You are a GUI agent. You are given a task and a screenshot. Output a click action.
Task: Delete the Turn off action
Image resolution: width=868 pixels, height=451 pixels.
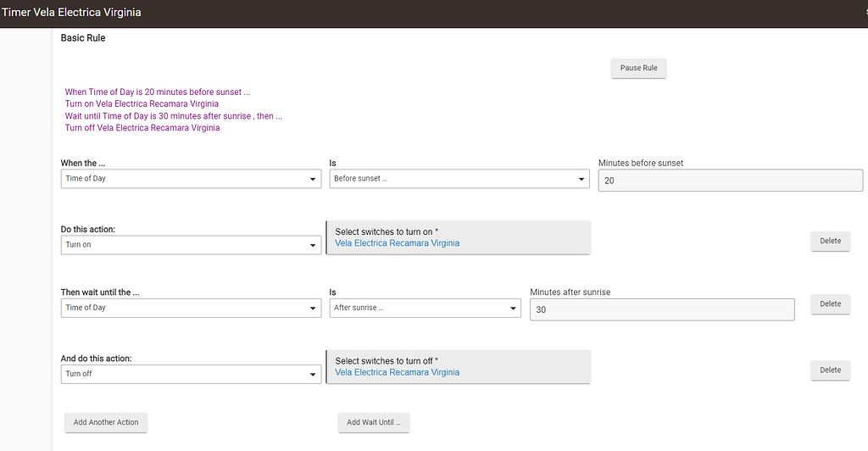[x=830, y=370]
